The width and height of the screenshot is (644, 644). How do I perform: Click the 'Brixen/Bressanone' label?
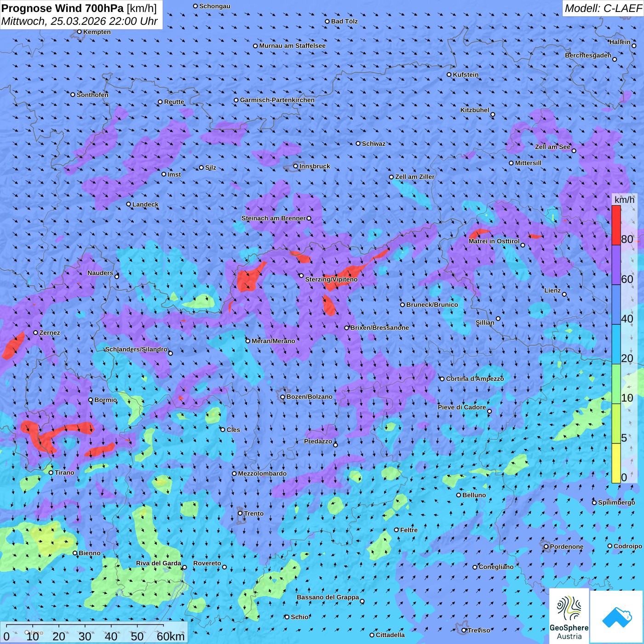pos(379,328)
